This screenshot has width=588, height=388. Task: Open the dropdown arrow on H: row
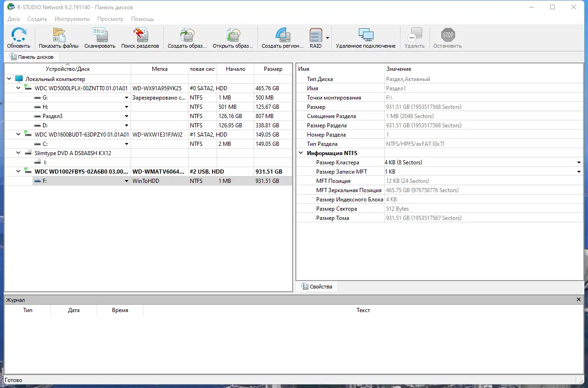[x=126, y=107]
